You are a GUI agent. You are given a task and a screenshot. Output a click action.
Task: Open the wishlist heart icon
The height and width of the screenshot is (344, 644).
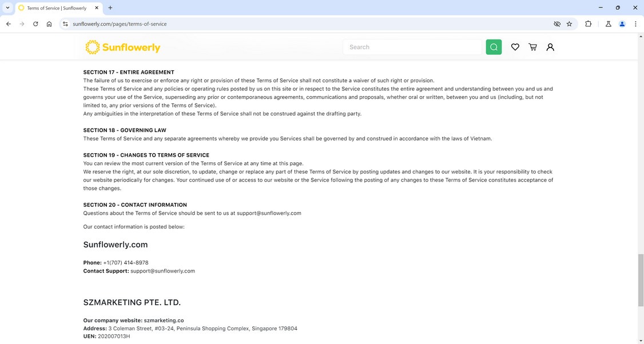click(x=515, y=47)
